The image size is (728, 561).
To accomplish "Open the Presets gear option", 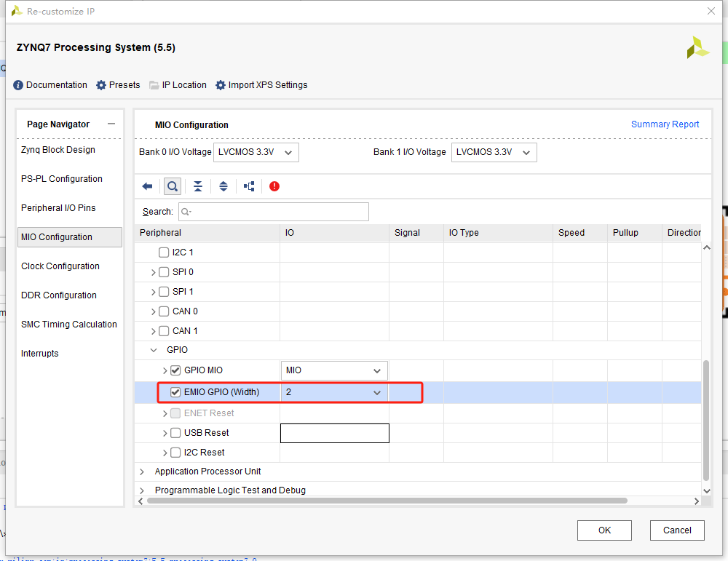I will (118, 85).
